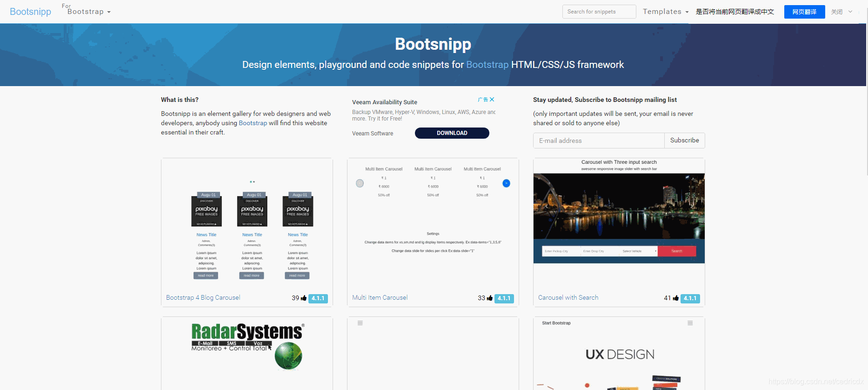Open the Bootsnipp home logo link
The width and height of the screenshot is (868, 390).
tap(31, 12)
